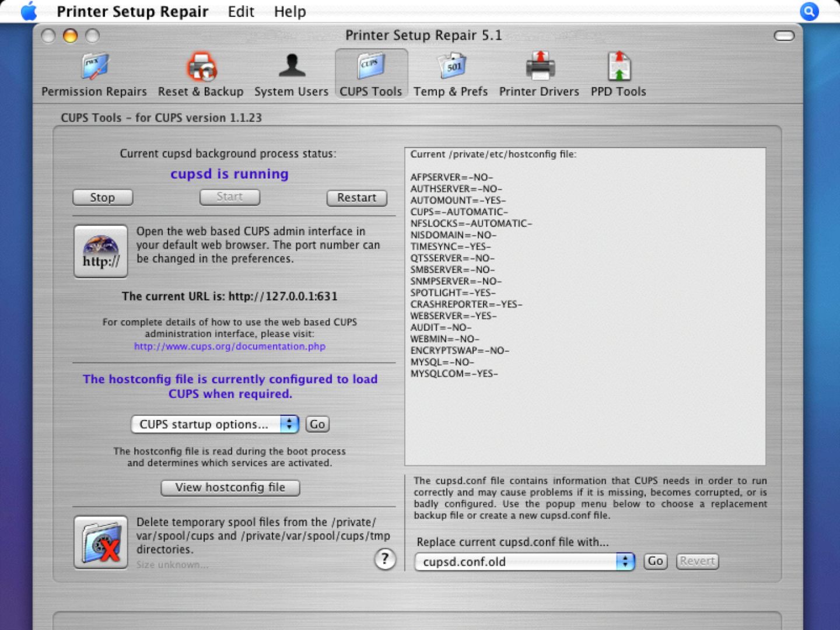Open the Apple menu
Viewport: 840px width, 630px height.
click(x=29, y=11)
